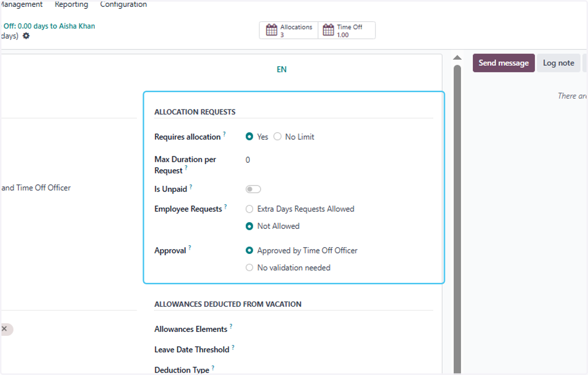Click the Allocations calendar icon
Screen dimensions: 588x375
[271, 30]
